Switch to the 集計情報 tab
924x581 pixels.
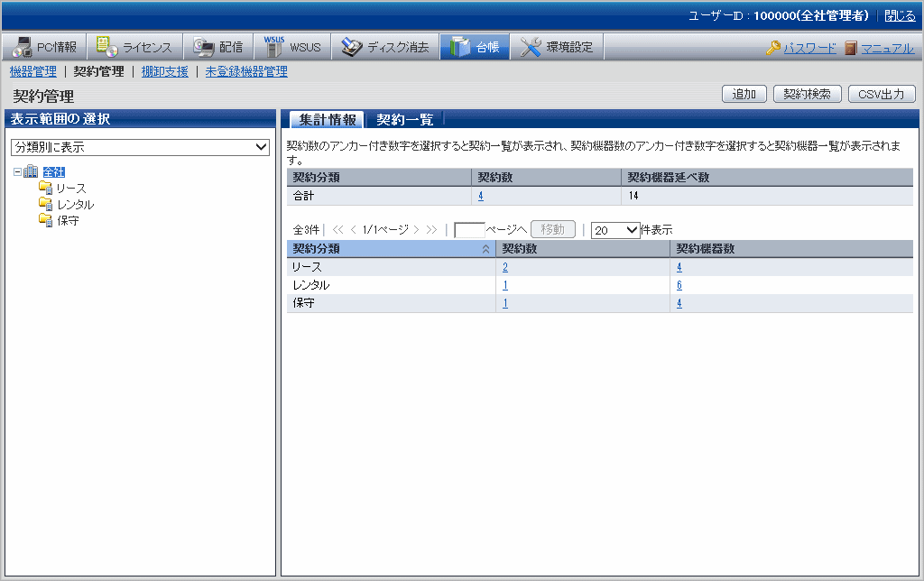point(328,120)
